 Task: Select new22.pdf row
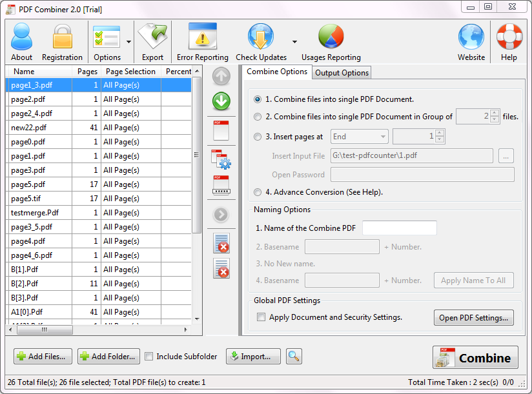pos(98,128)
